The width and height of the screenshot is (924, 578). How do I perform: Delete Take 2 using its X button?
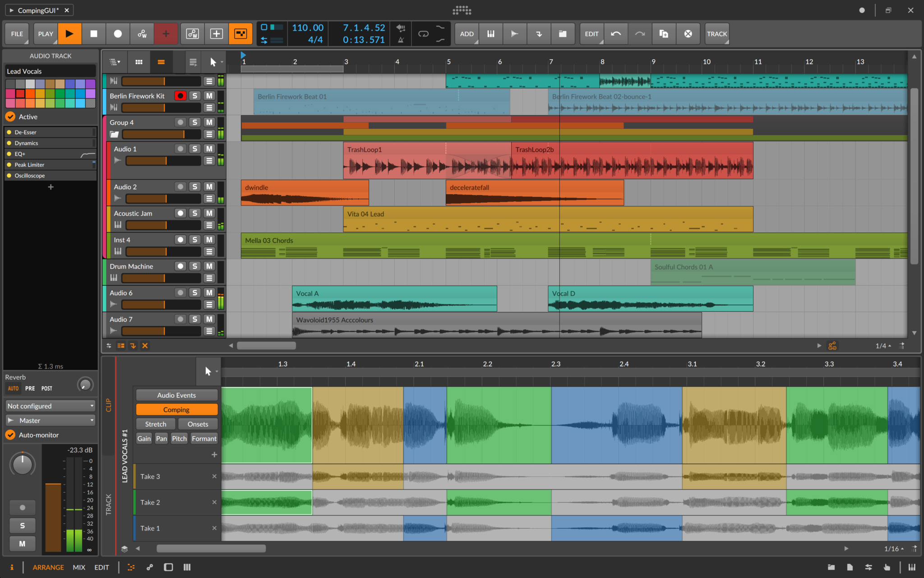[215, 502]
